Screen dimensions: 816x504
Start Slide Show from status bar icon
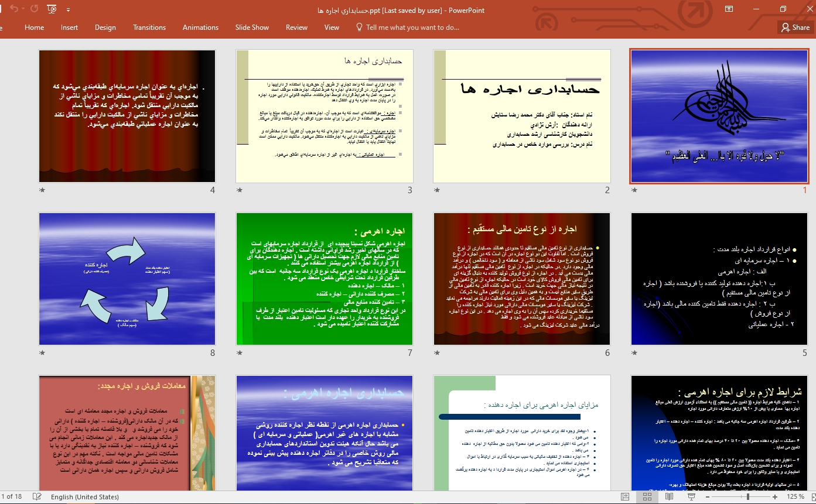pos(691,497)
